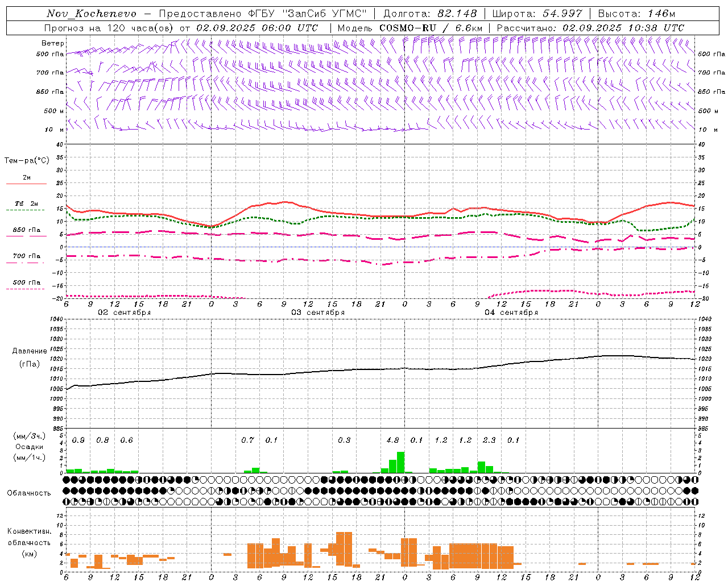Click the (мм/3ч.) unit label

30,436
